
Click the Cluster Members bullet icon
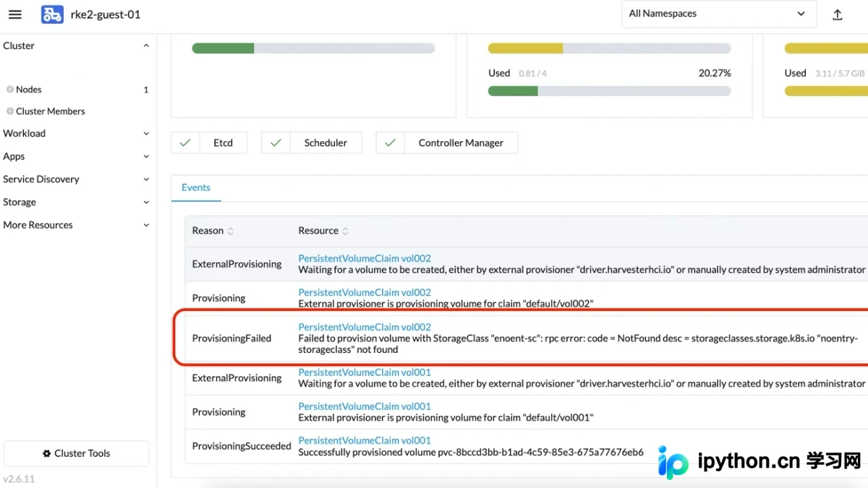click(x=10, y=111)
